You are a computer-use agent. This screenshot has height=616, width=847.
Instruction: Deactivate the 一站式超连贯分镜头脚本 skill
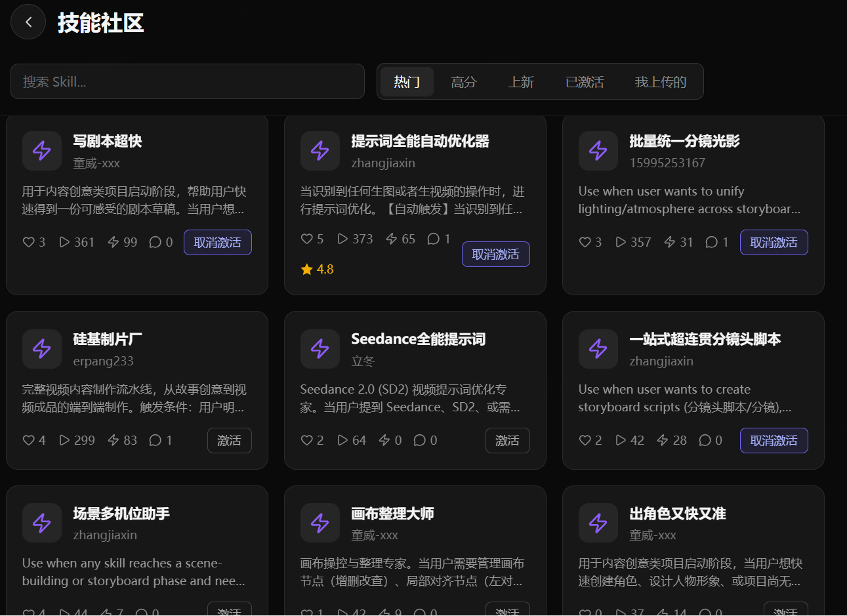point(774,440)
